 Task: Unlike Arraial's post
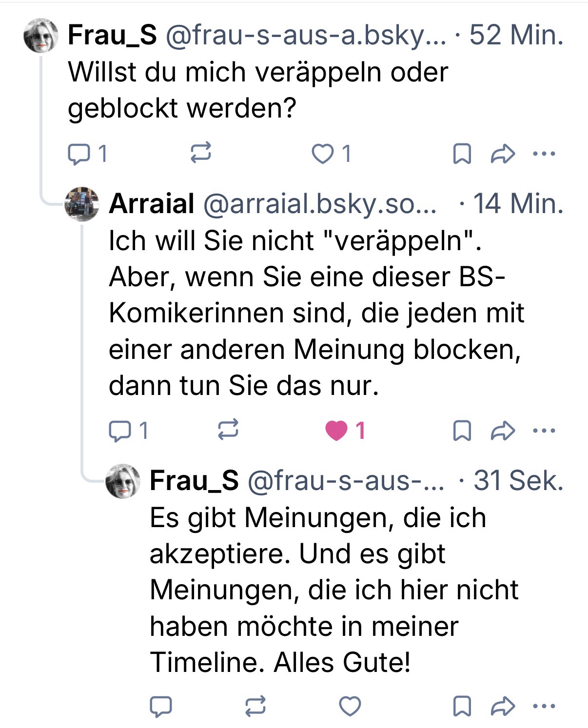[x=336, y=431]
